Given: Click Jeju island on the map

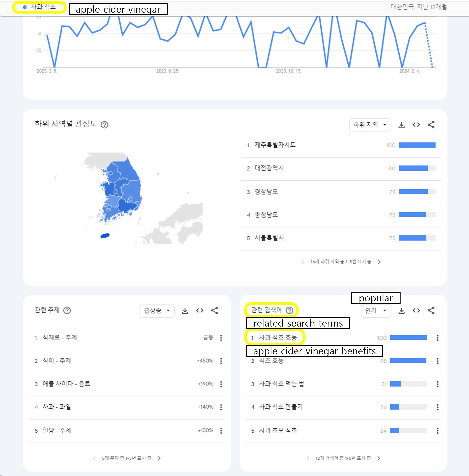Looking at the screenshot, I should click(105, 236).
